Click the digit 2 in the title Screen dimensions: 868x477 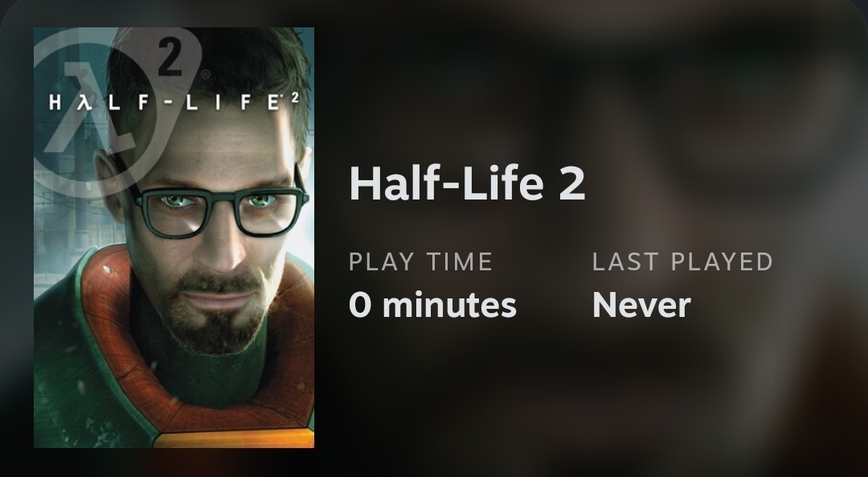(x=571, y=183)
